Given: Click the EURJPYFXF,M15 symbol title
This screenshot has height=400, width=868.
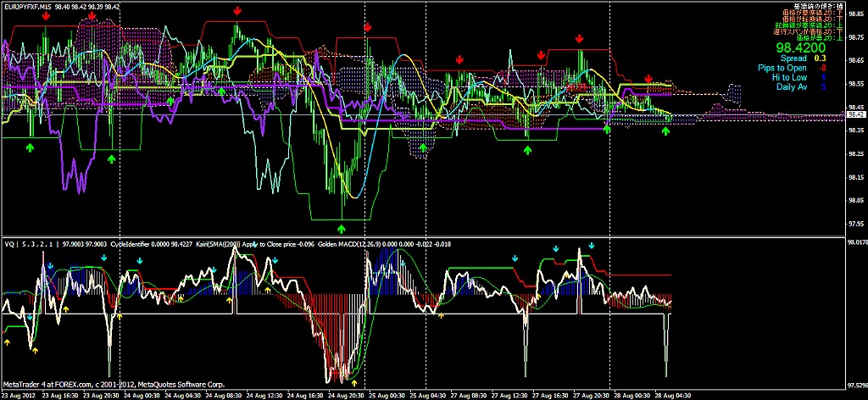Looking at the screenshot, I should [x=26, y=5].
